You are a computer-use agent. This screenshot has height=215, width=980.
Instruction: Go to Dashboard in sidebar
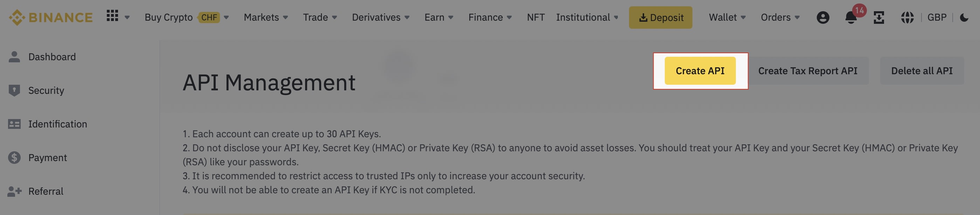click(x=52, y=57)
